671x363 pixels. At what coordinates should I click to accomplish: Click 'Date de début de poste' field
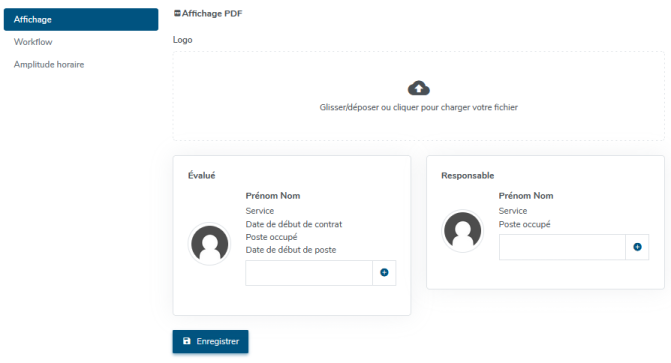click(x=291, y=250)
